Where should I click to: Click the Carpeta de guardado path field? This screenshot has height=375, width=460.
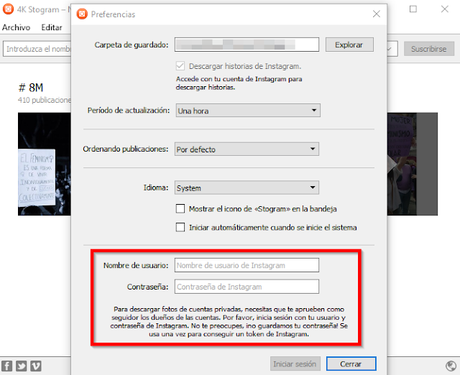tap(247, 45)
